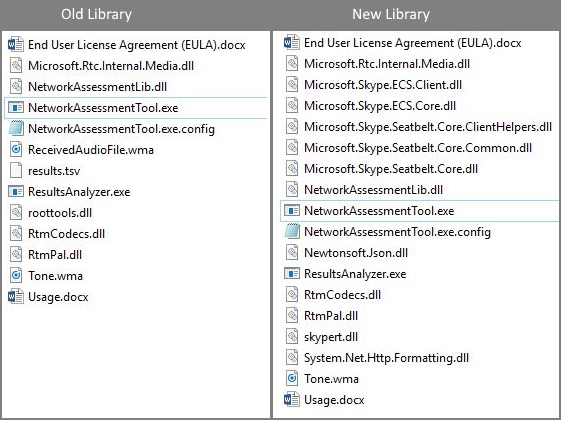Select NetworkAssessmentLib.dll in the New Library

coord(374,190)
